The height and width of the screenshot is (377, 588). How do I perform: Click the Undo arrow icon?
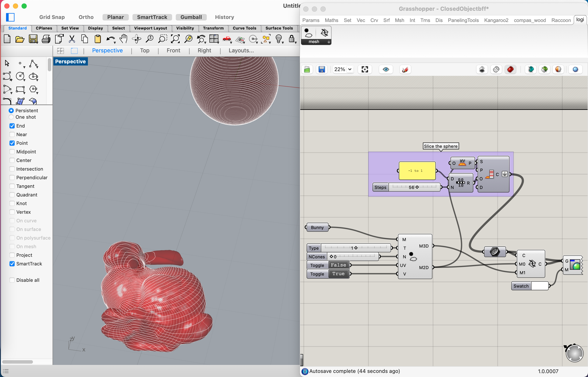pyautogui.click(x=110, y=39)
